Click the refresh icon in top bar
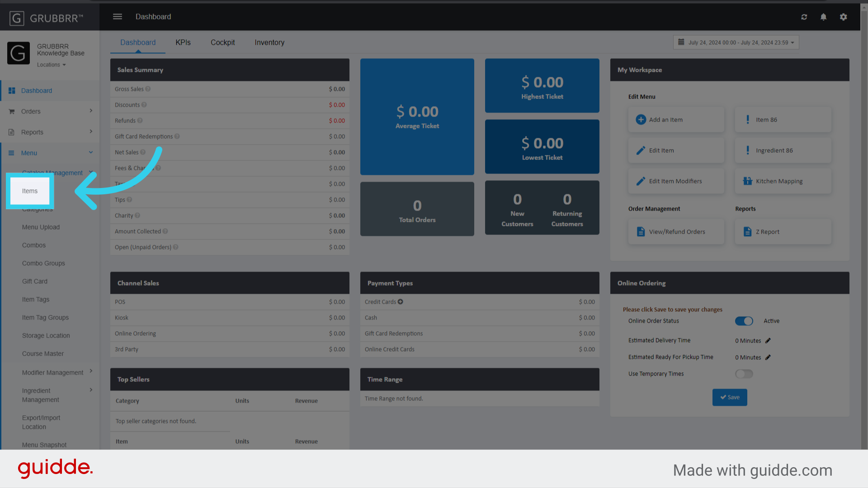 804,17
